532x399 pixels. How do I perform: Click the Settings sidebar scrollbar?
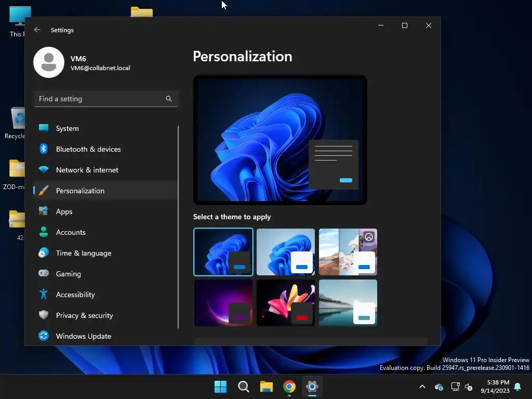click(x=178, y=227)
